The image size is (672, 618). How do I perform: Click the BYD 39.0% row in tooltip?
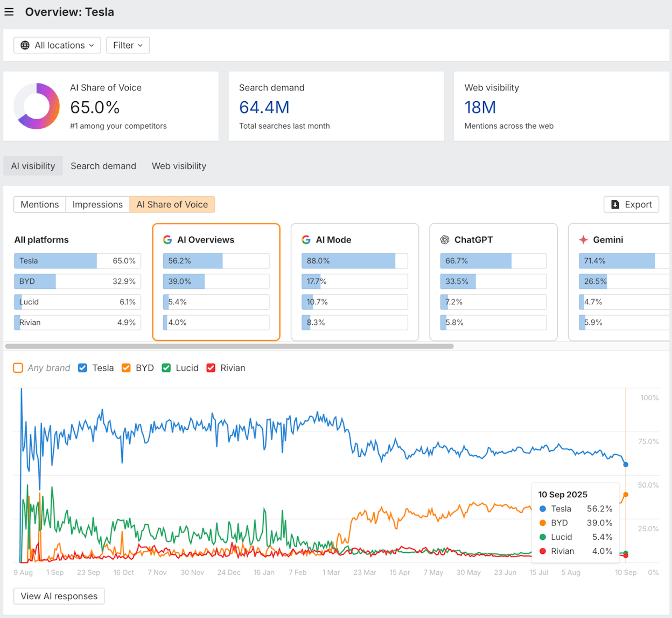pos(576,523)
